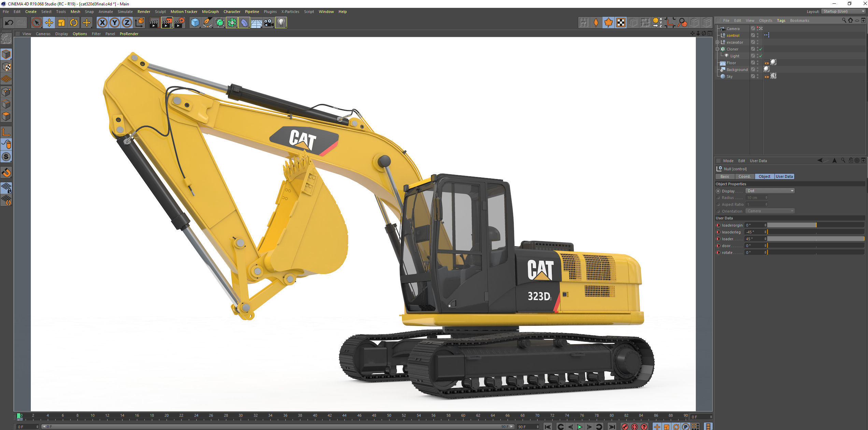Viewport: 868px width, 430px height.
Task: Toggle Light enabled green checkmark
Action: [x=760, y=56]
